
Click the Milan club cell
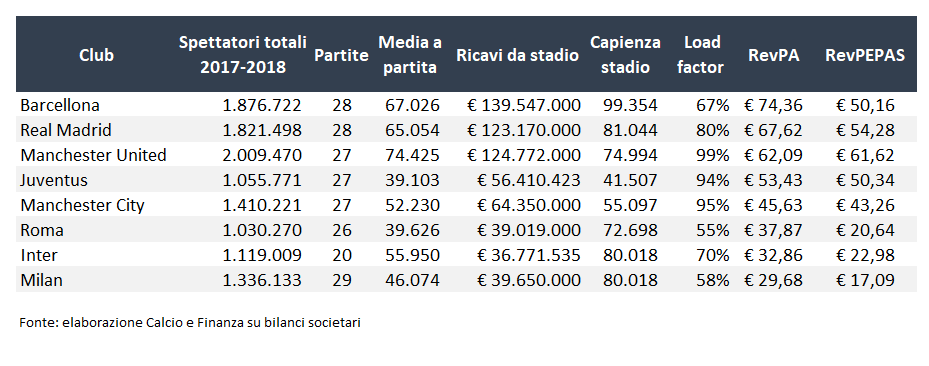(x=41, y=280)
